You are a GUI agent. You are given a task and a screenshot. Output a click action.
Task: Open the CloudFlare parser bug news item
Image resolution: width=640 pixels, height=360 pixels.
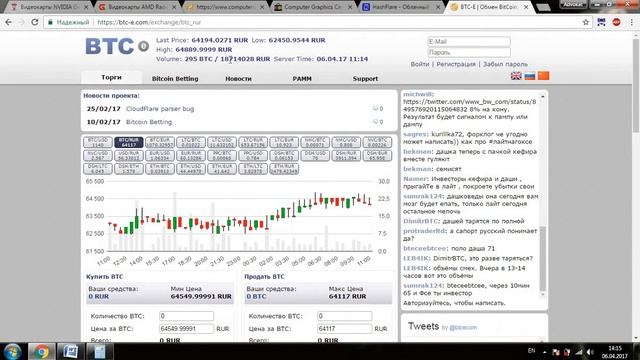[x=160, y=109]
